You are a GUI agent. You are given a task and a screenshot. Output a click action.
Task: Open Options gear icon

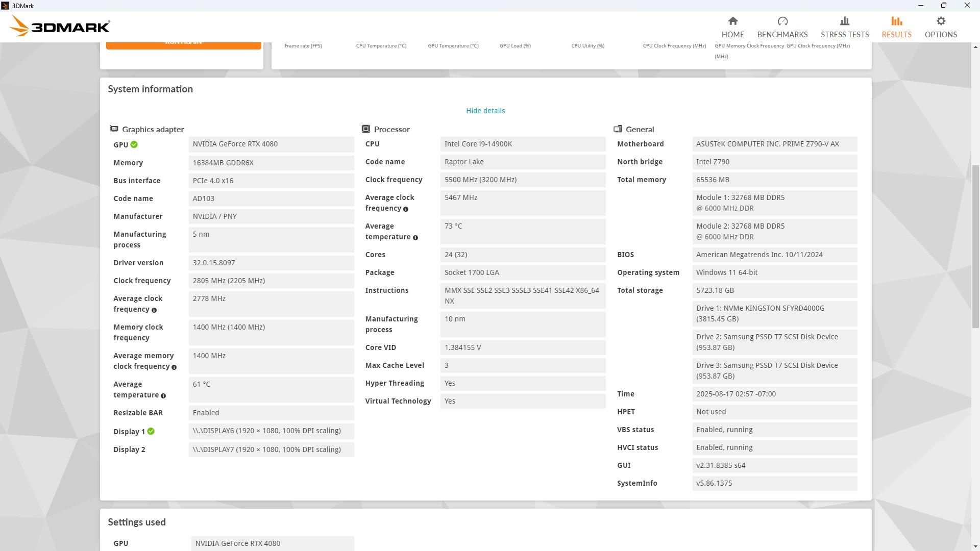(x=940, y=21)
